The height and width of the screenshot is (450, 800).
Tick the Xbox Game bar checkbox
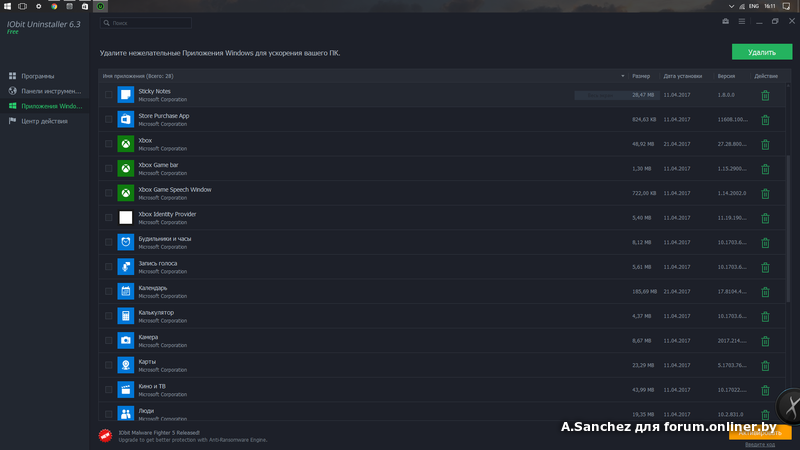point(109,168)
